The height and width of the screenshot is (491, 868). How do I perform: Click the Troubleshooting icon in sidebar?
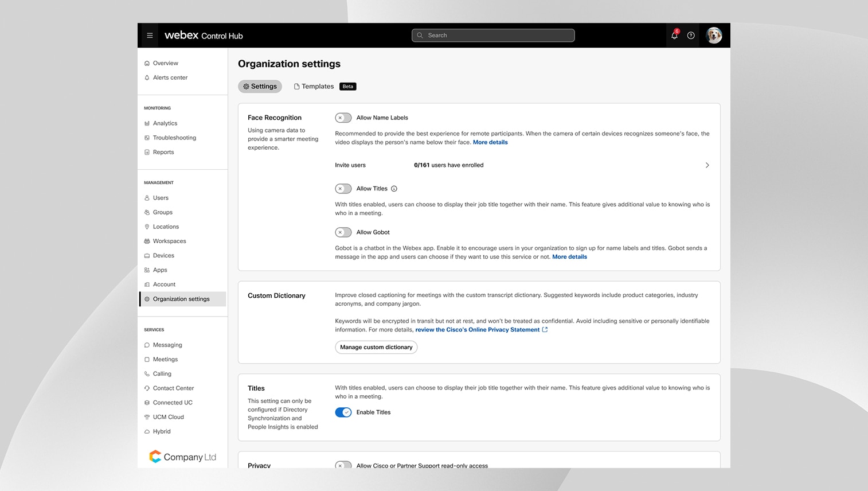pos(147,138)
